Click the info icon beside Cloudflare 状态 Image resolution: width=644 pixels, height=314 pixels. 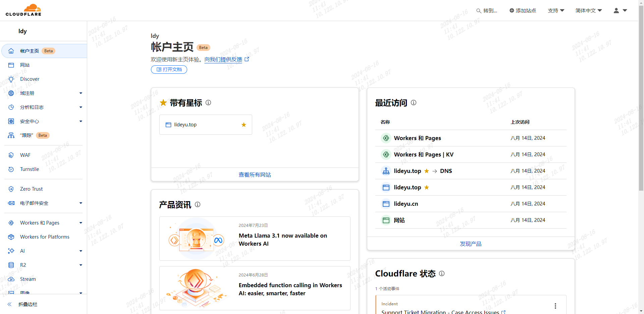coord(442,273)
